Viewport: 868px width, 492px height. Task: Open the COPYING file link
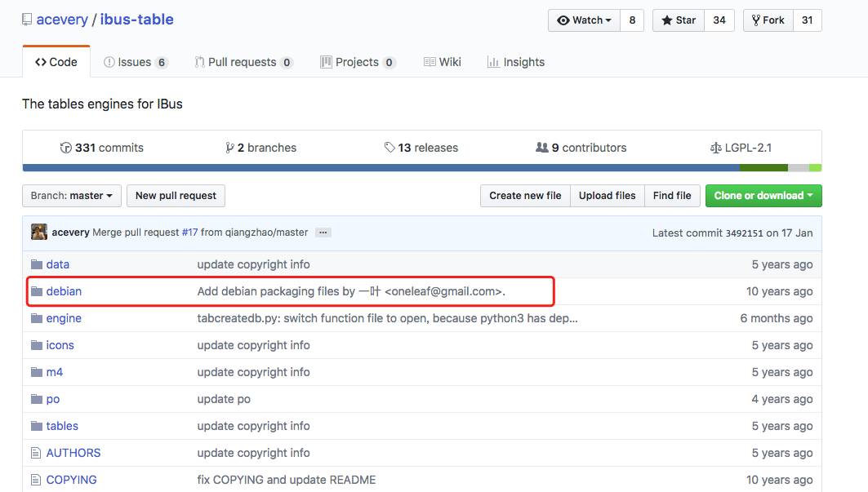pyautogui.click(x=71, y=480)
